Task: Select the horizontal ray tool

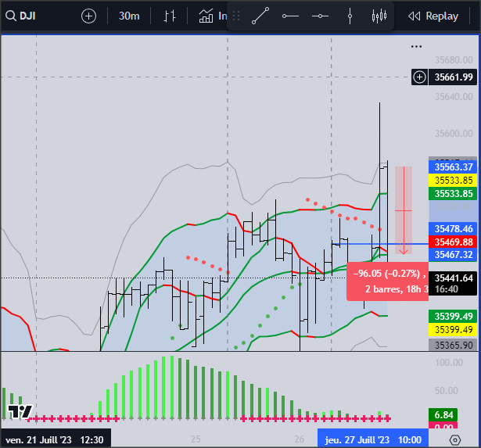Action: [290, 16]
